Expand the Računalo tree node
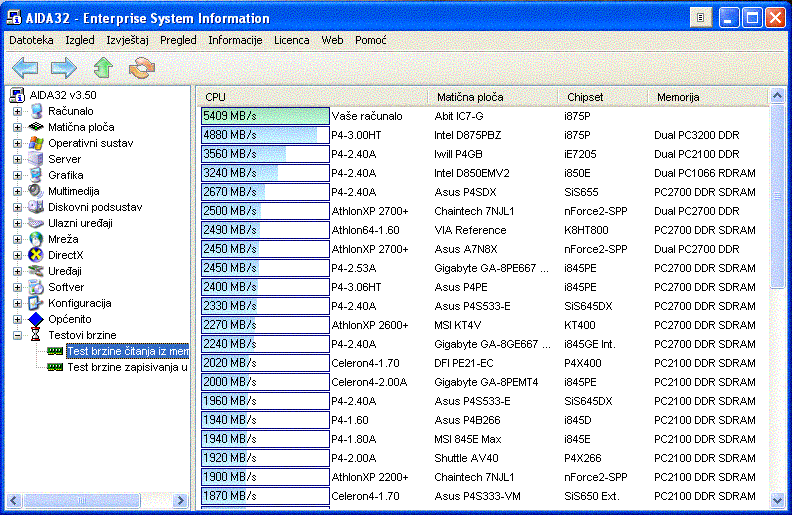 click(17, 111)
